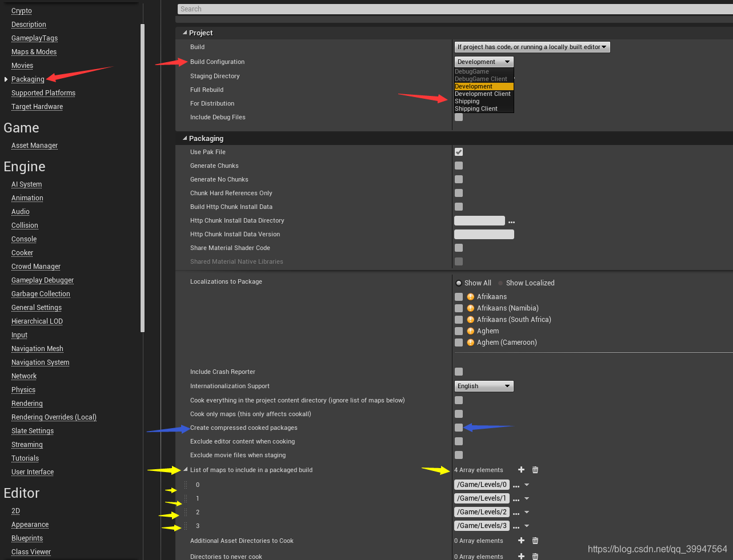Browse path for /Game/Levels/2 entry
Viewport: 733px width, 560px height.
coord(516,513)
